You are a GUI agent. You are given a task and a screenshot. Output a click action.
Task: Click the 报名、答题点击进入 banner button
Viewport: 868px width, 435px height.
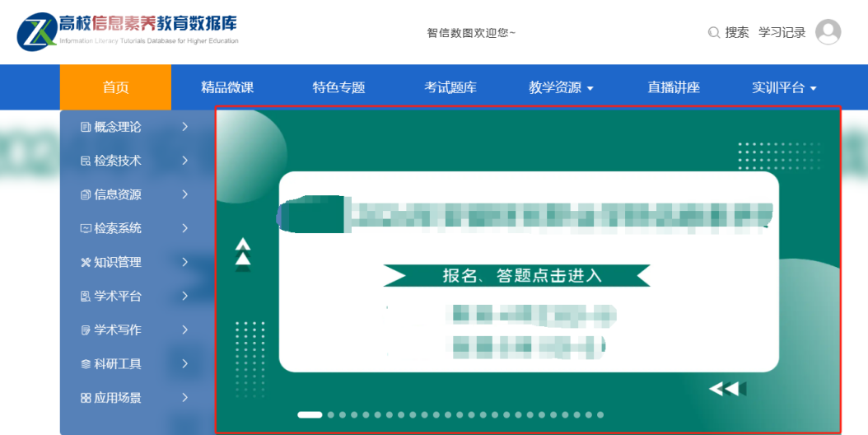tap(517, 275)
